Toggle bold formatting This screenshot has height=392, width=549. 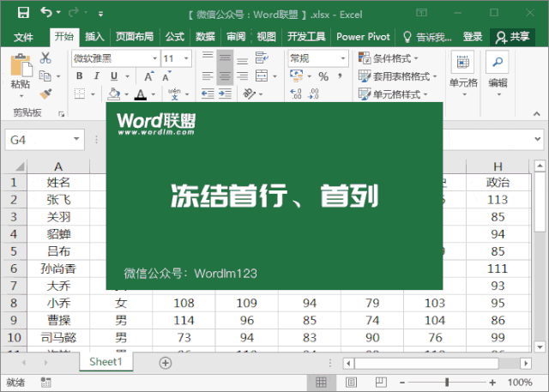tap(80, 76)
